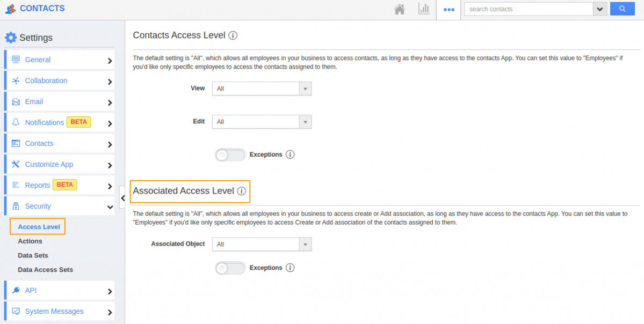Open the Edit access level dropdown
Screen dimensions: 644x324
click(262, 122)
